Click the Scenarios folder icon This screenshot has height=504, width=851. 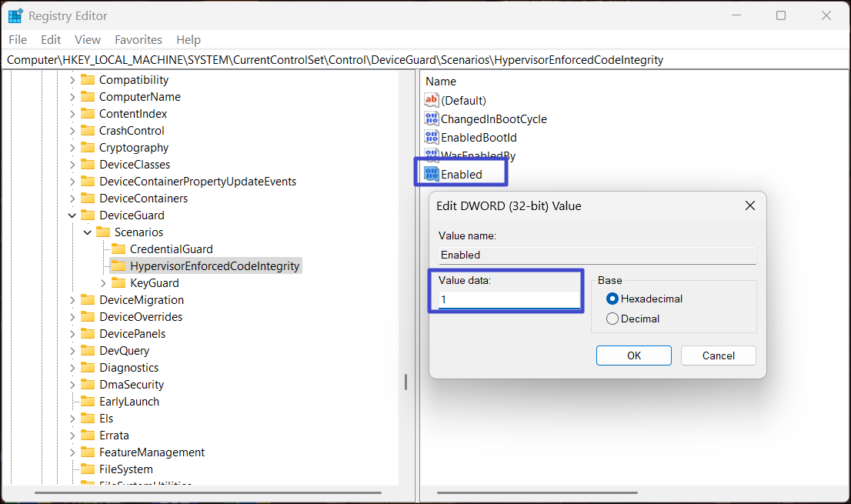click(103, 232)
